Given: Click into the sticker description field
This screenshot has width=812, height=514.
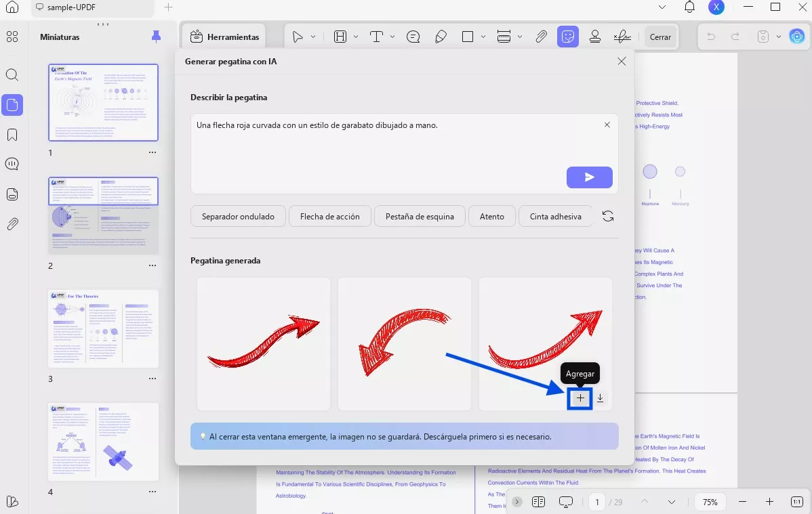Looking at the screenshot, I should click(x=404, y=154).
